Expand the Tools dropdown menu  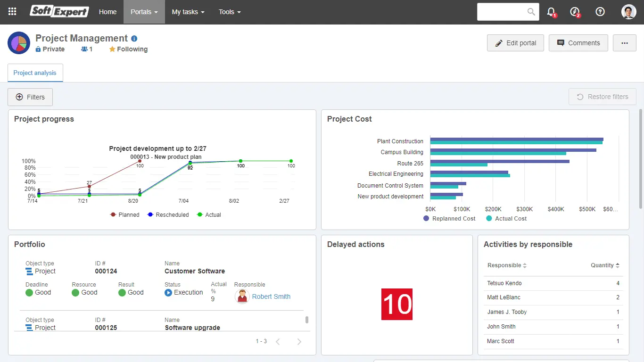230,12
